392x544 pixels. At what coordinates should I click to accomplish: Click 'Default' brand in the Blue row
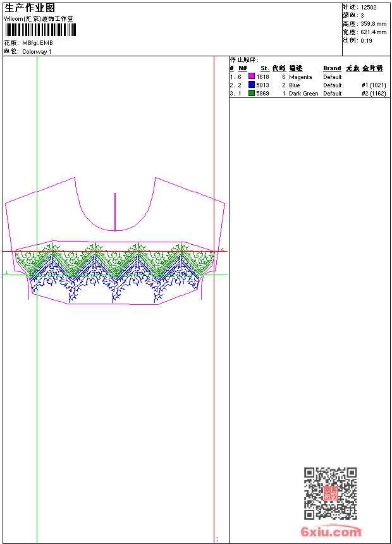pyautogui.click(x=333, y=85)
